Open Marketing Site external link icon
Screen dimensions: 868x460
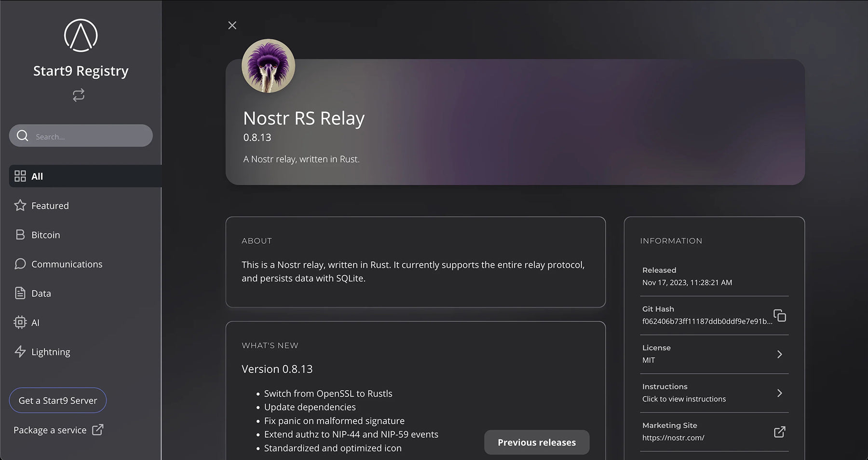coord(779,432)
